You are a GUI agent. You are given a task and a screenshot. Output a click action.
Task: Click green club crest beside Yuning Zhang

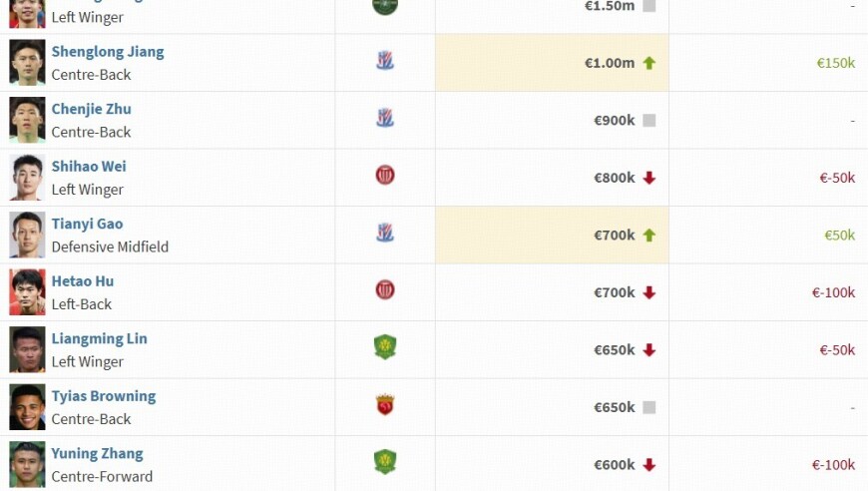[385, 462]
